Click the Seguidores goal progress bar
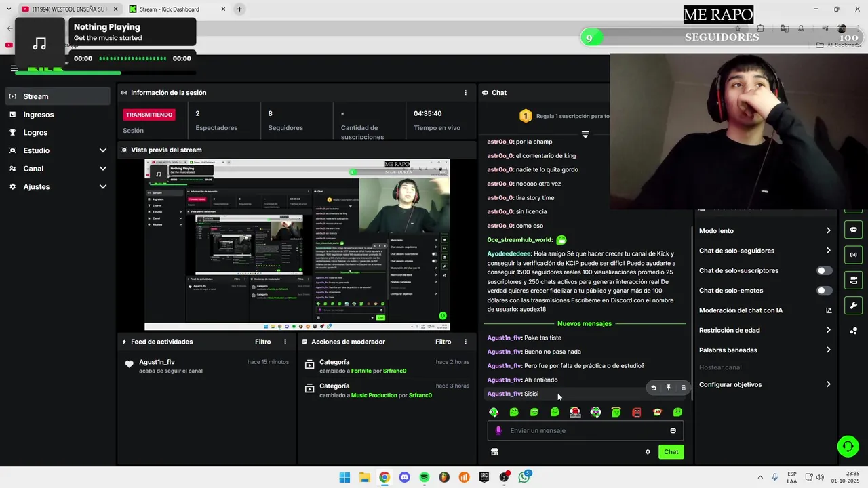 click(722, 37)
